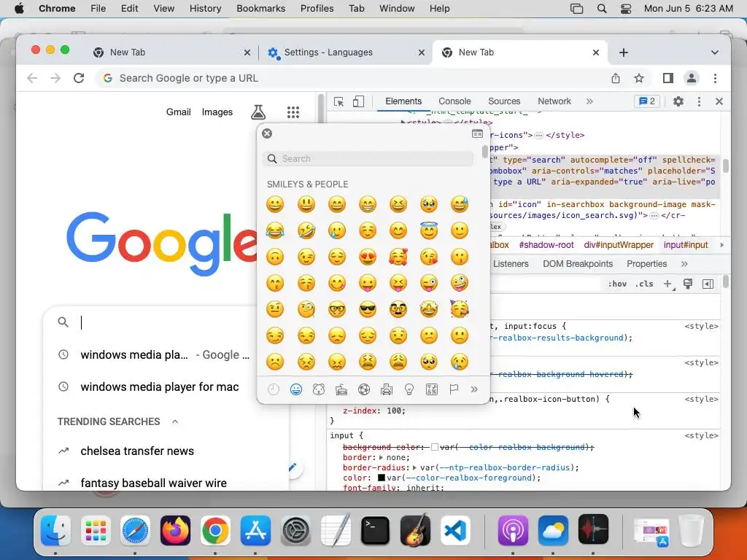Open the tab search dropdown arrow
The height and width of the screenshot is (560, 747).
[x=715, y=52]
